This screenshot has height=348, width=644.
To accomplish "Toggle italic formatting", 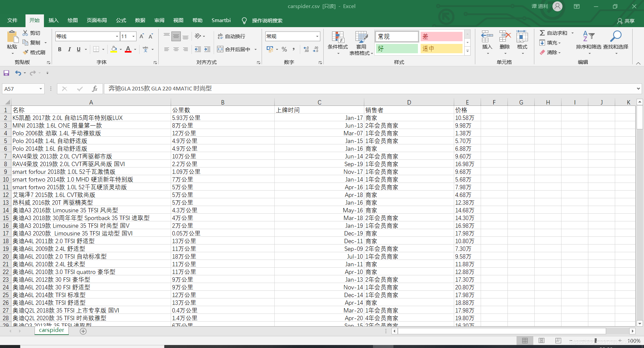I will (69, 49).
